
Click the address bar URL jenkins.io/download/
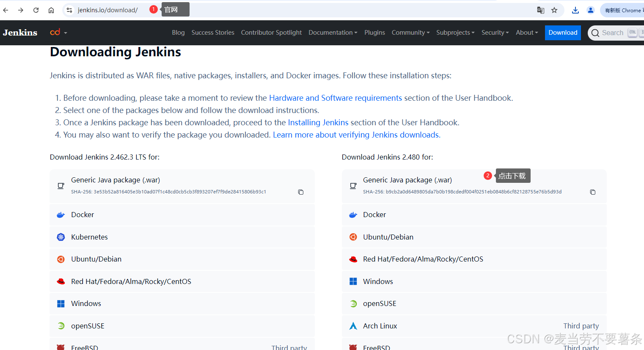click(108, 10)
